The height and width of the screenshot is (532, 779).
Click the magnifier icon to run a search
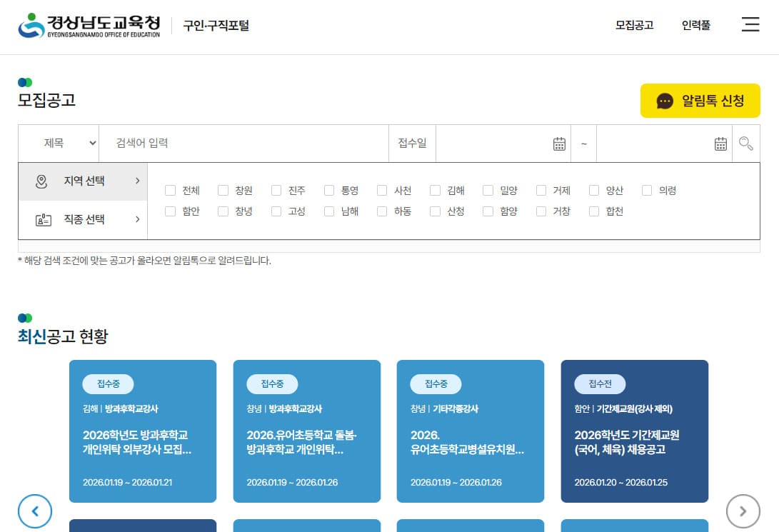[x=745, y=144]
